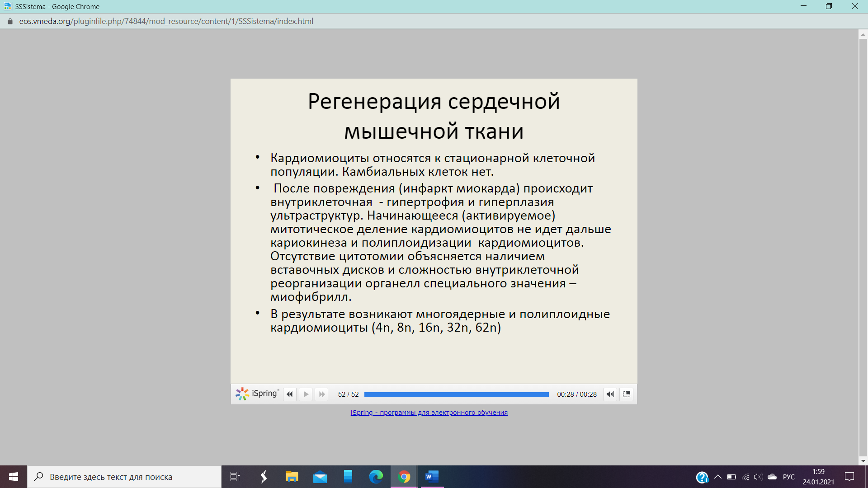Click the slide title Регенерация сердечной
Image resolution: width=868 pixels, height=488 pixels.
pos(434,101)
